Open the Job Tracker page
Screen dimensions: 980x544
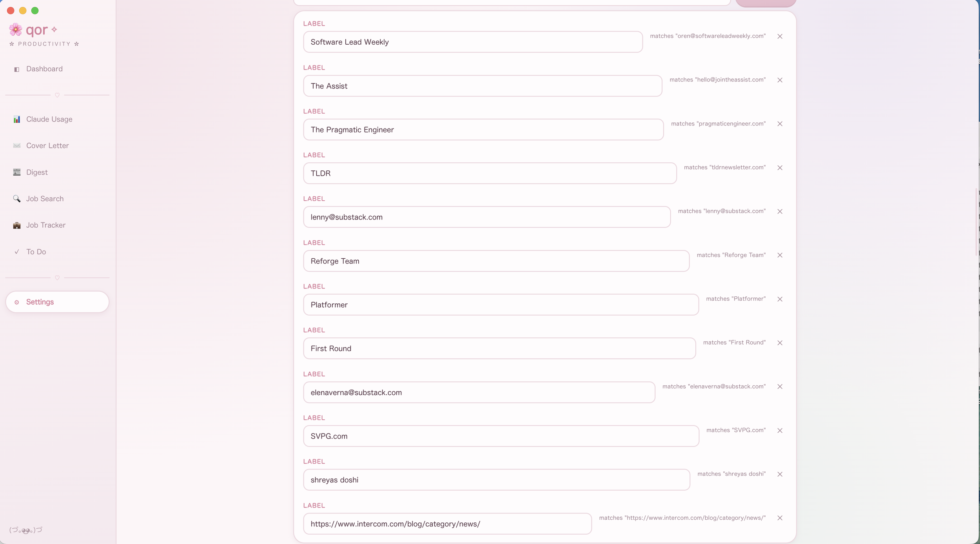(57, 225)
